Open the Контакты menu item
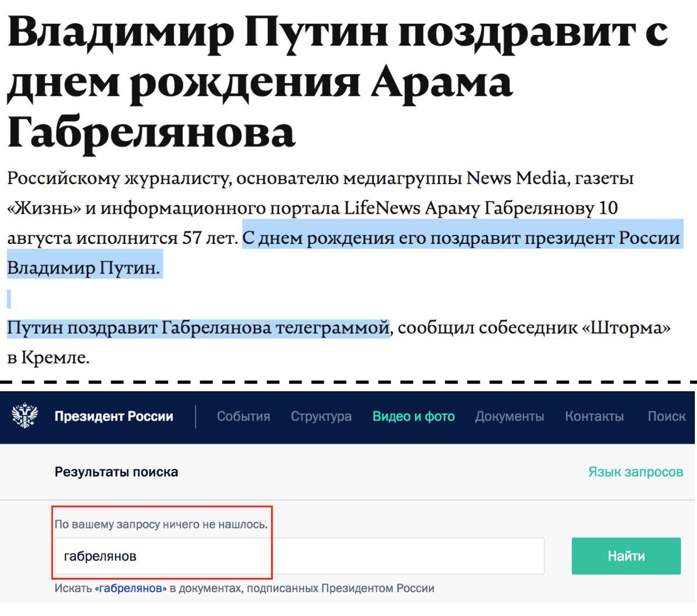 595,416
